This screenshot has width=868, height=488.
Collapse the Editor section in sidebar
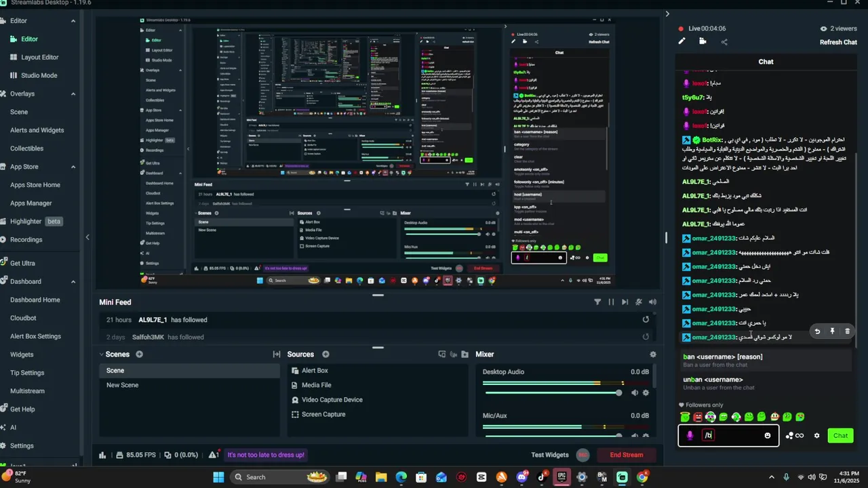[x=73, y=21]
